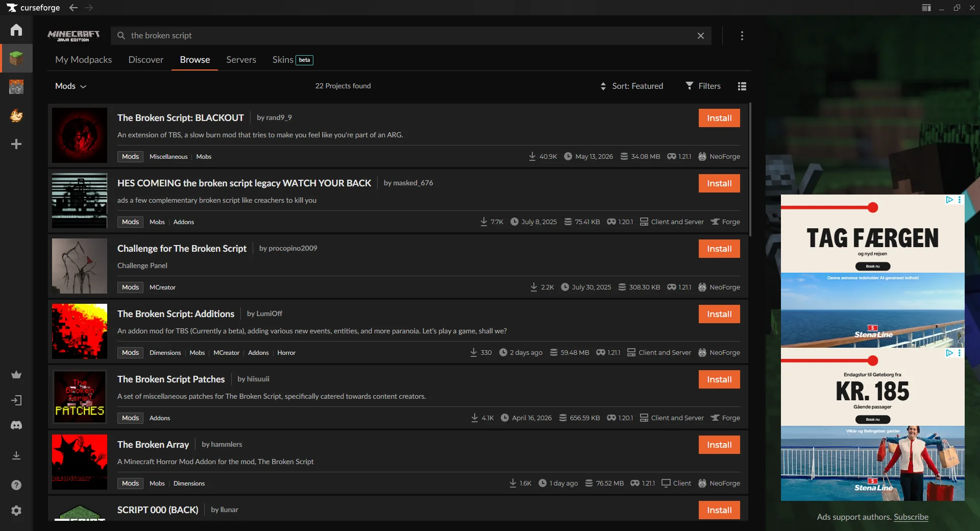Click the Dimensions tag on The Broken Array
980x531 pixels.
(189, 484)
